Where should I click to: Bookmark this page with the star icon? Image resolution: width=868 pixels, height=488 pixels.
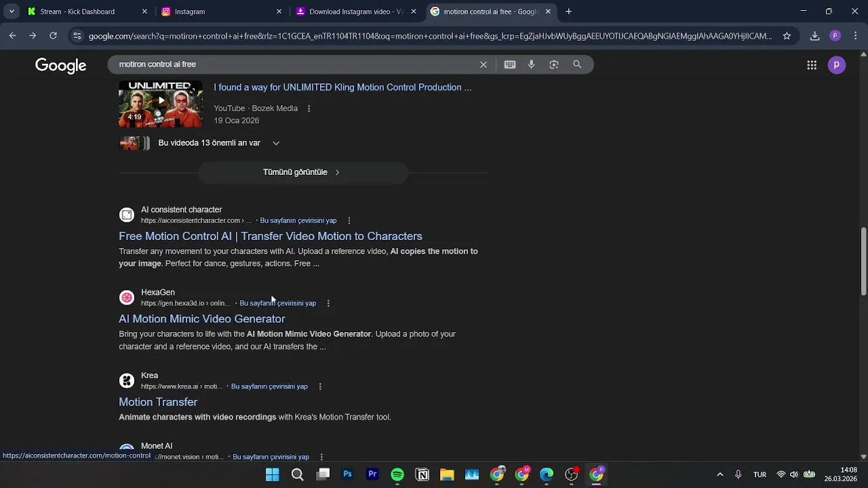(787, 36)
